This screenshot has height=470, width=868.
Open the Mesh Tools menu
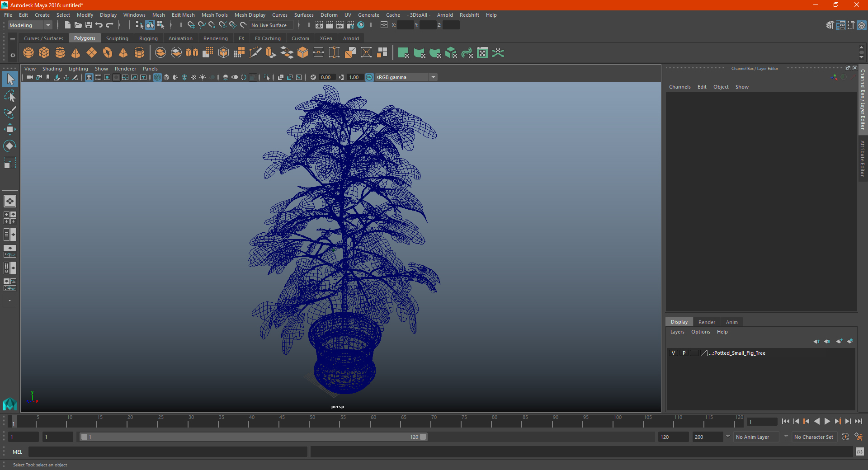[215, 15]
